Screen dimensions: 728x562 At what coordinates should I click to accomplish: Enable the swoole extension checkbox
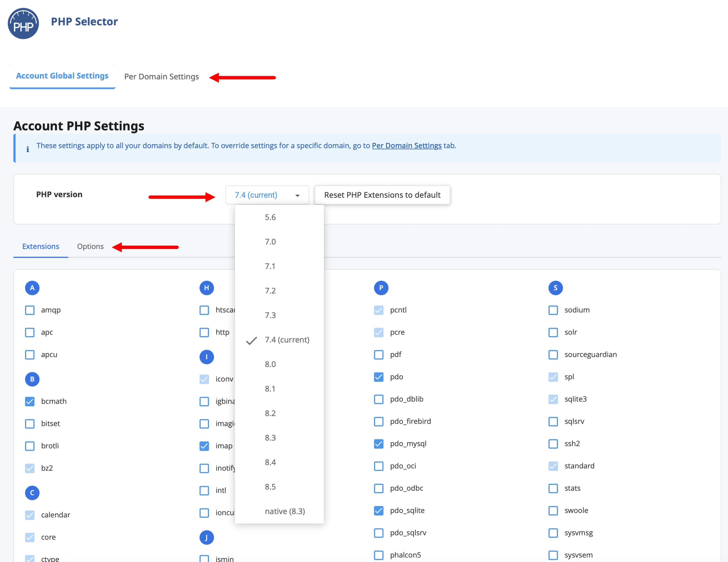pyautogui.click(x=553, y=510)
